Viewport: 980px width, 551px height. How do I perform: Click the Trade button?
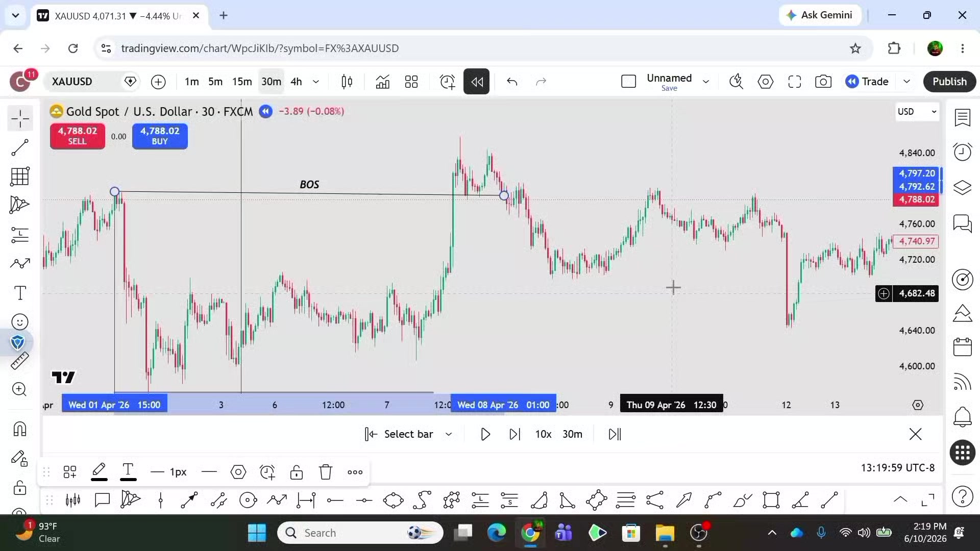click(867, 82)
